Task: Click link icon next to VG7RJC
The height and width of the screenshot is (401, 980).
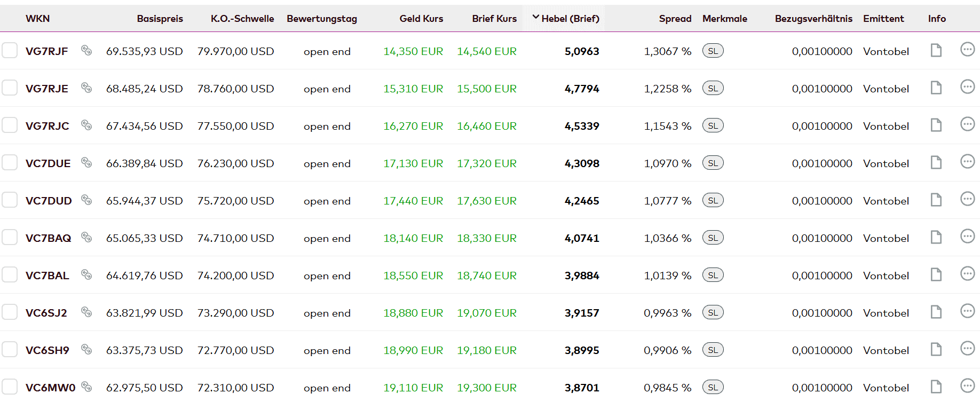Action: pyautogui.click(x=86, y=125)
